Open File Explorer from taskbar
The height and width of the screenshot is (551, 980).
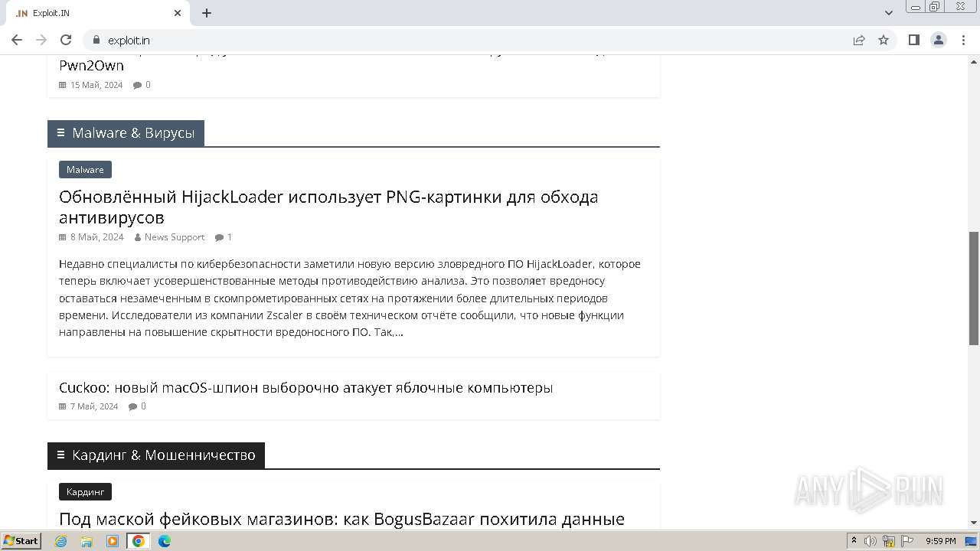[x=87, y=541]
